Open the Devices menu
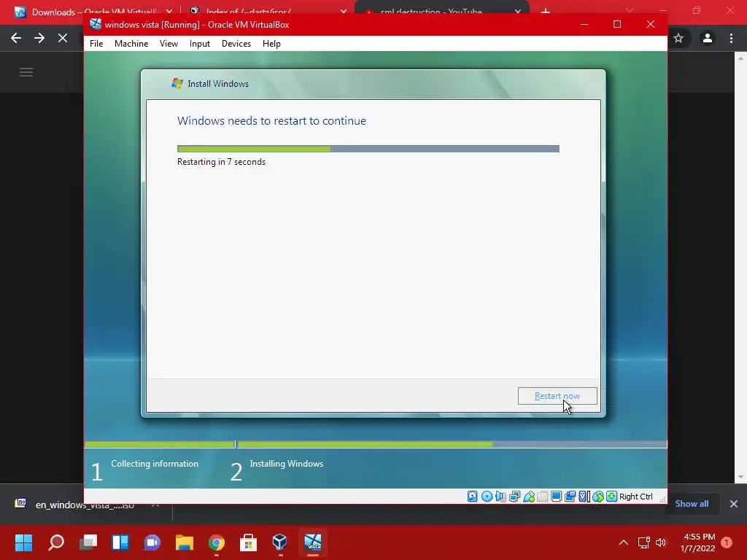The width and height of the screenshot is (747, 560). [x=236, y=43]
